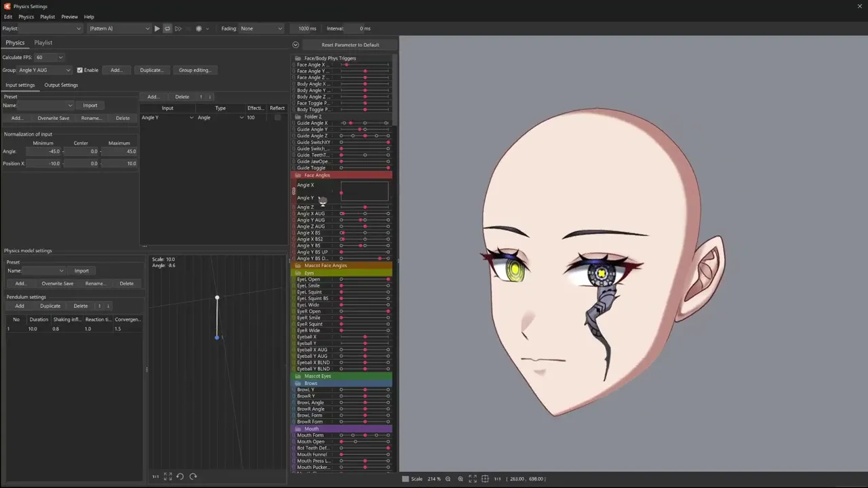Open the Calculate FPS dropdown
The image size is (868, 488).
(x=49, y=58)
